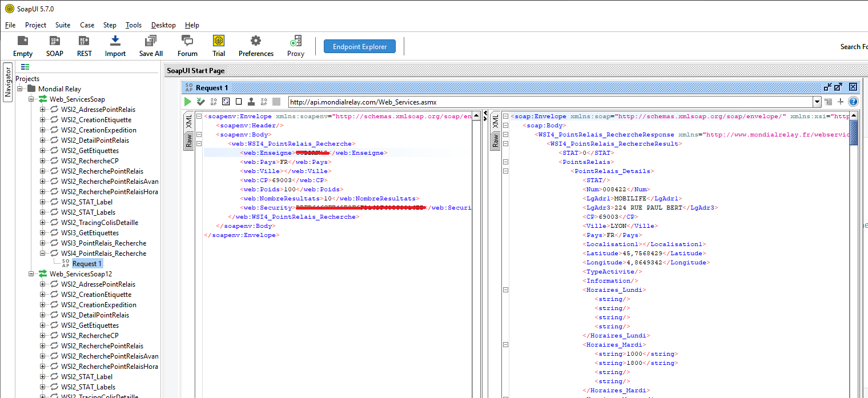Image resolution: width=868 pixels, height=398 pixels.
Task: Click tab layout icon right of endpoint dropdown
Action: click(828, 102)
